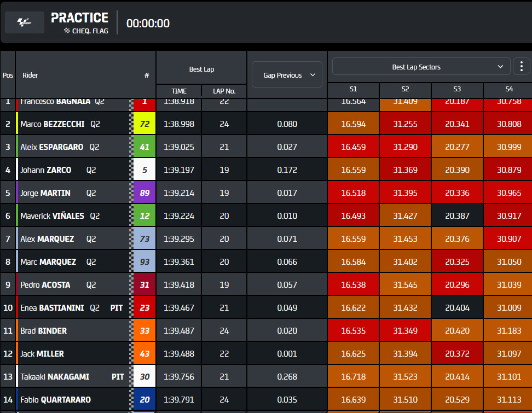532x413 pixels.
Task: Select Bezzecchi's yellow number 72 badge
Action: click(x=144, y=124)
